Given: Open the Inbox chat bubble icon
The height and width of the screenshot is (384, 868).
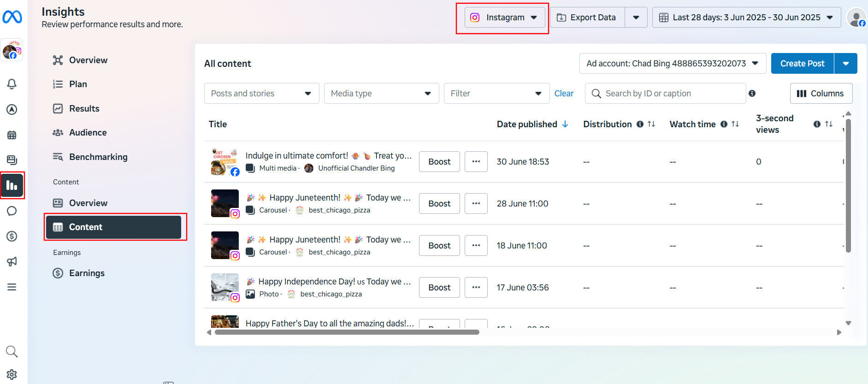Looking at the screenshot, I should point(12,211).
